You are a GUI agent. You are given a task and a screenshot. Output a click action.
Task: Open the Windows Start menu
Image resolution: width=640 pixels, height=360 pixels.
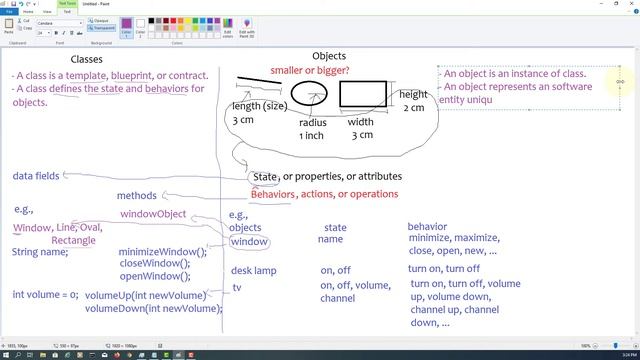pyautogui.click(x=6, y=355)
